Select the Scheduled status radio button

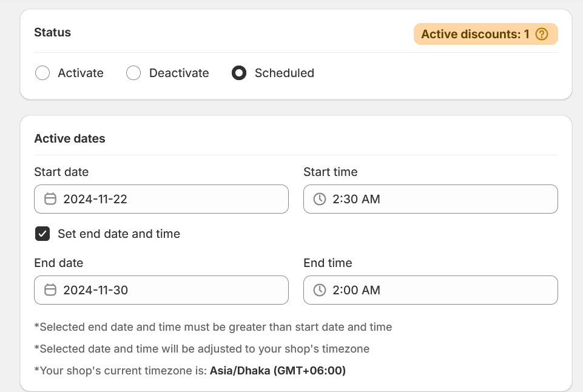[x=239, y=73]
